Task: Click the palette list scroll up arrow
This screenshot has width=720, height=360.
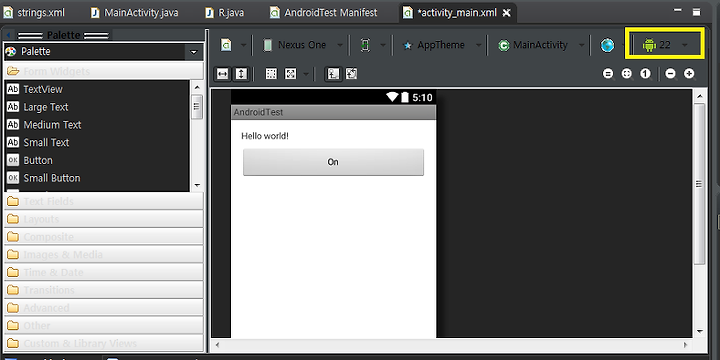Action: click(x=197, y=87)
